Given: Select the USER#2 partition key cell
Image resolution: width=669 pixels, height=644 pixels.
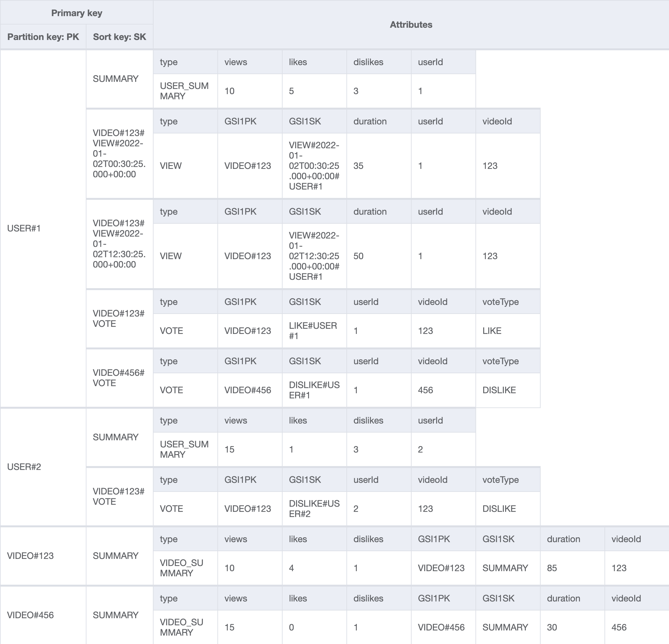Looking at the screenshot, I should [43, 466].
